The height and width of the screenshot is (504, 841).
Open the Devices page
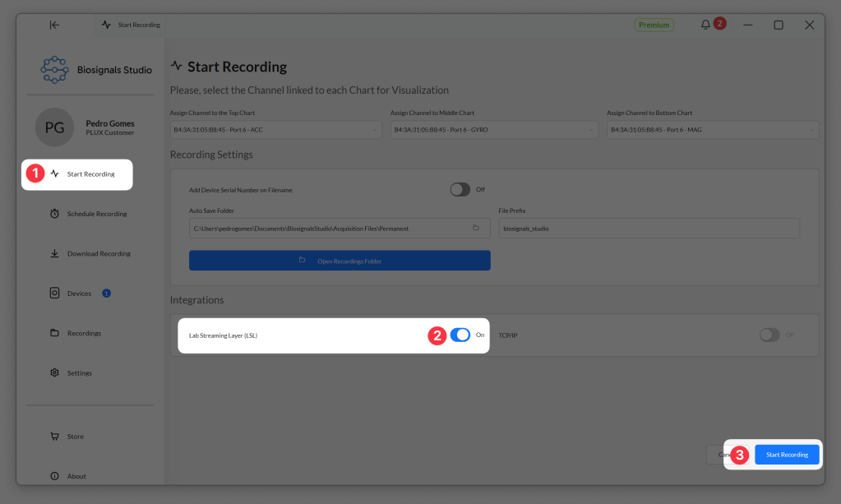(x=80, y=294)
